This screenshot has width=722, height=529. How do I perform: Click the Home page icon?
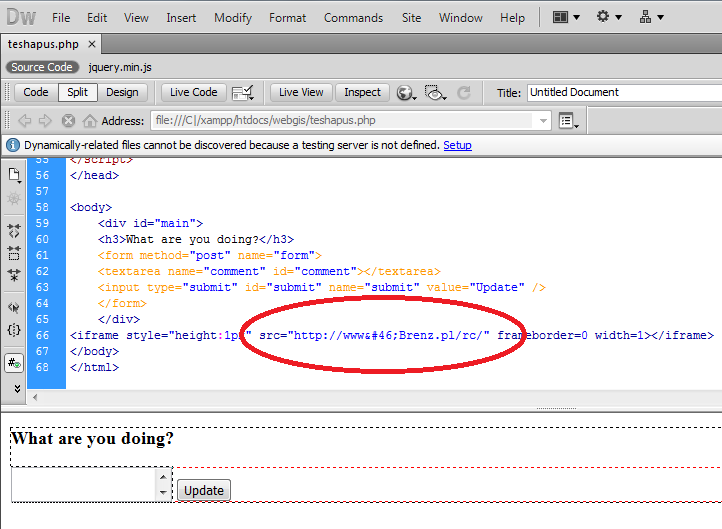click(x=90, y=121)
